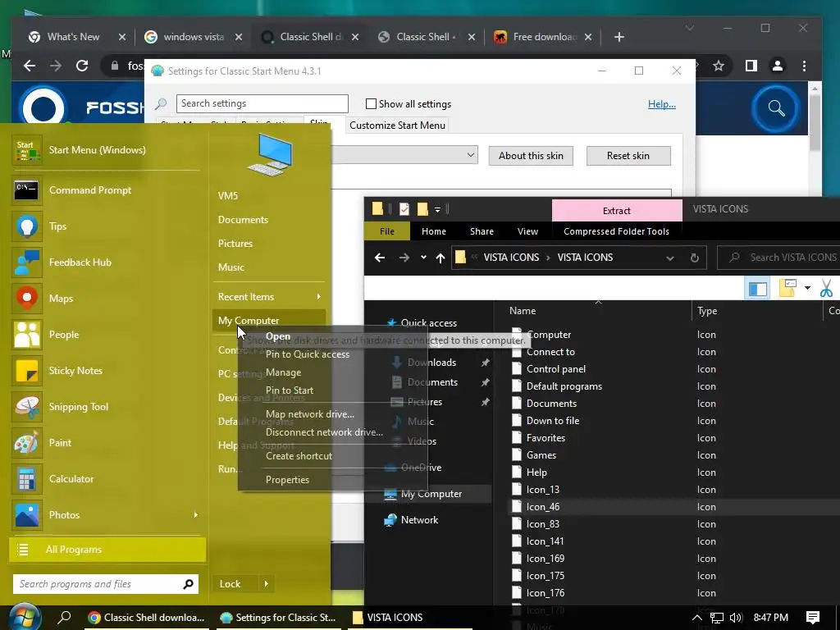Click the Vista start orb on taskbar
Viewport: 840px width, 630px height.
[24, 618]
